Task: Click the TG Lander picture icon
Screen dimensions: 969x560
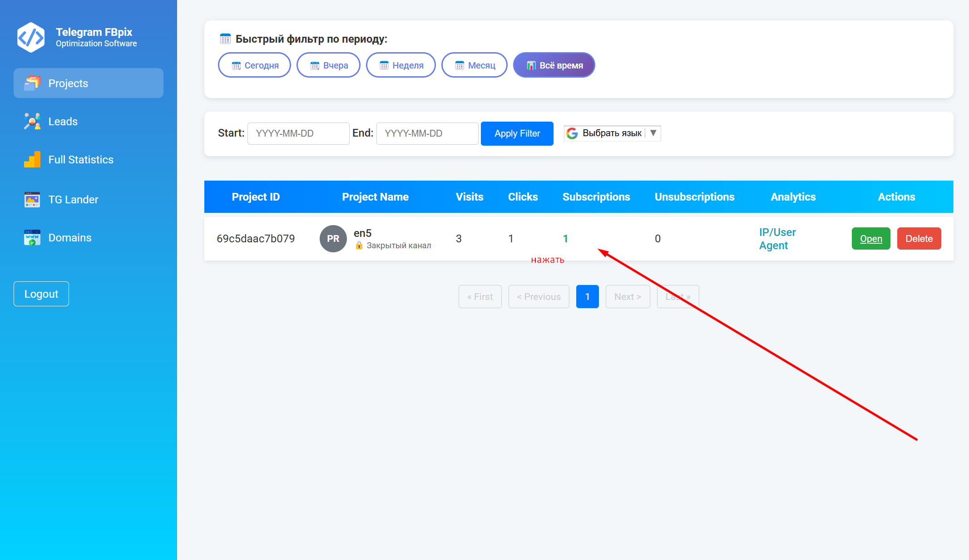Action: 32,199
